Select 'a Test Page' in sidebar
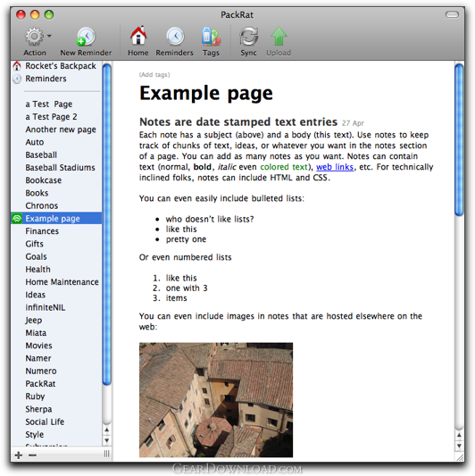 tap(48, 104)
